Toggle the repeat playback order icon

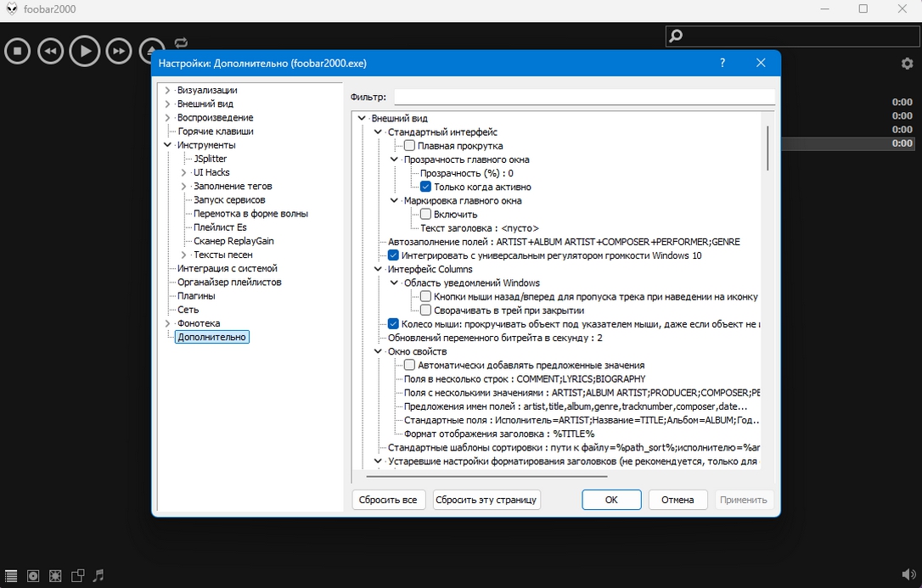point(181,42)
